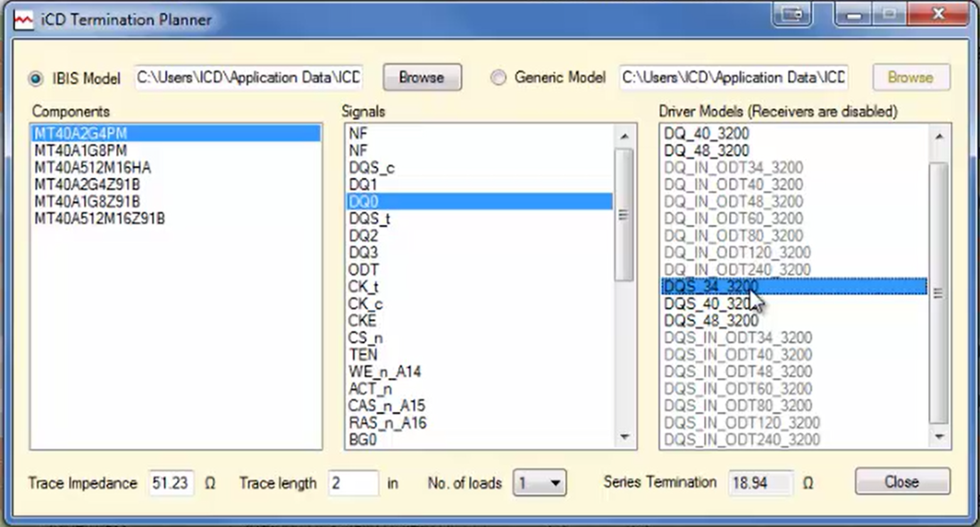
Task: Click receiver model DQS_IN_ODT60_3200
Action: (794, 389)
